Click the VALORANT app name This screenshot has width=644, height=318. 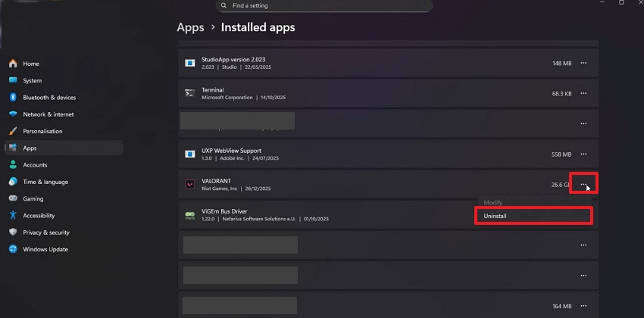216,181
